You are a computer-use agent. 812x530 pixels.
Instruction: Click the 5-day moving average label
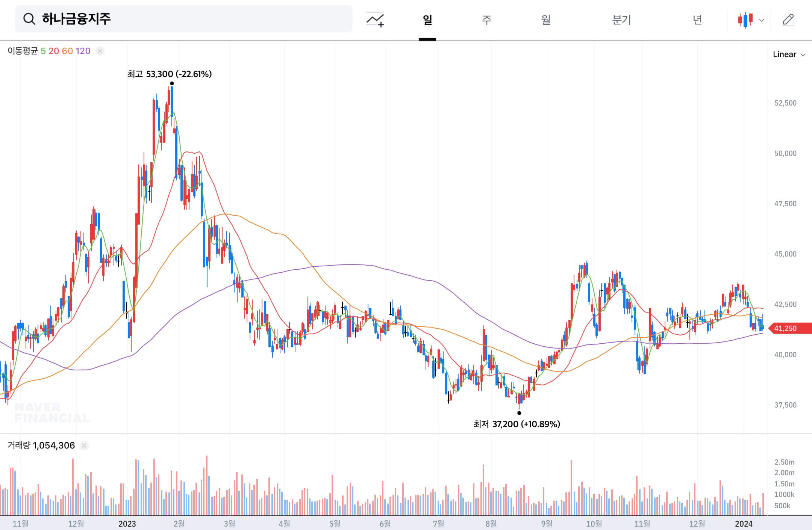point(43,51)
